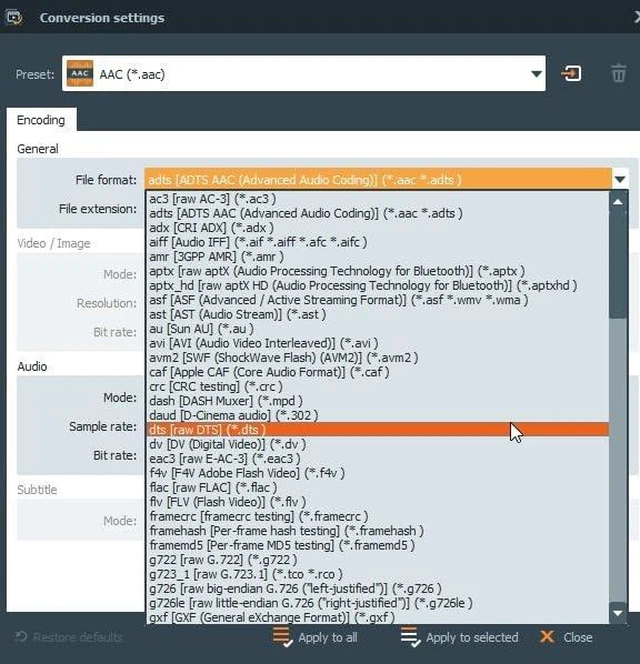Open the Preset dropdown arrow
This screenshot has height=664, width=640.
pos(536,74)
